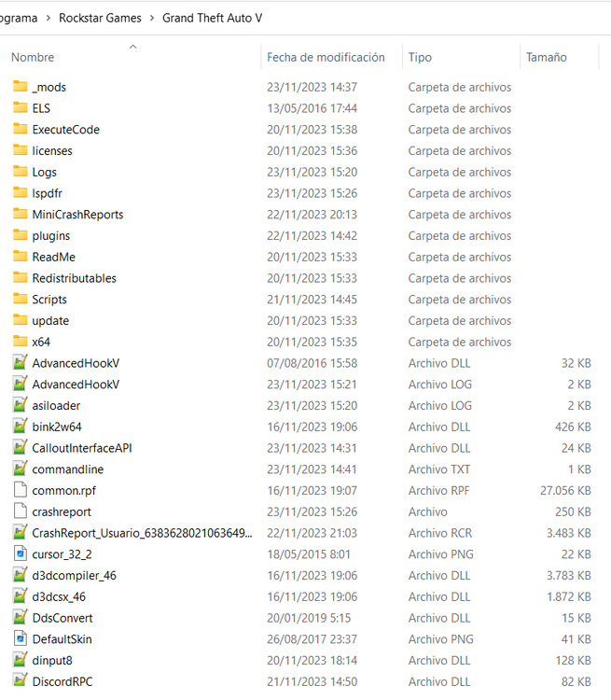This screenshot has height=700, width=611.
Task: Click the blank file icon of crashreport
Action: click(21, 511)
